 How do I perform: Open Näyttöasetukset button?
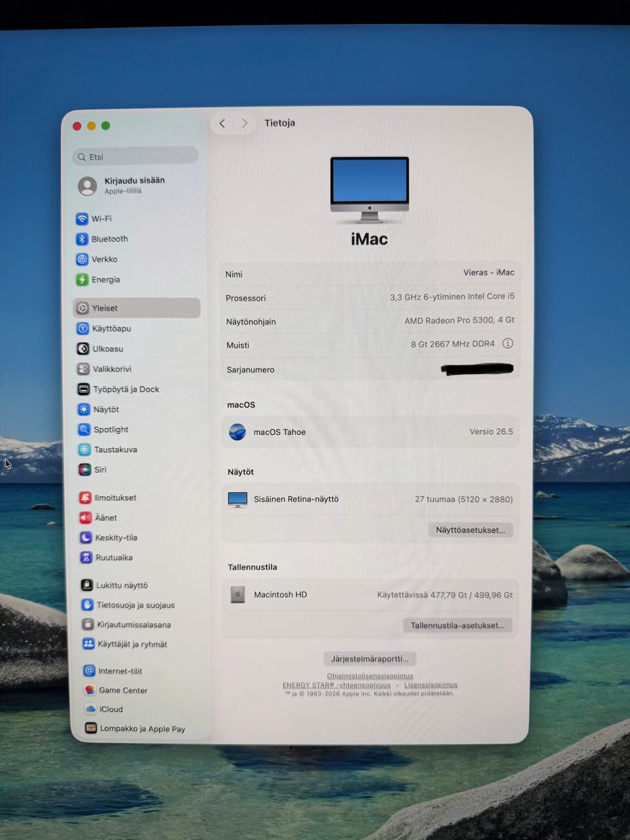(x=471, y=530)
